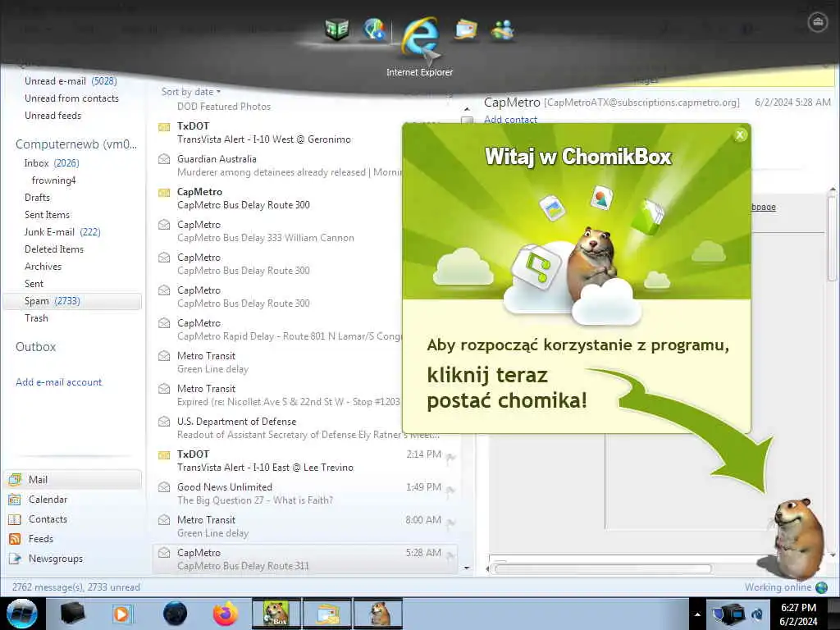Click the Contacts icon in the navigation pane
This screenshot has width=840, height=630.
coord(15,519)
